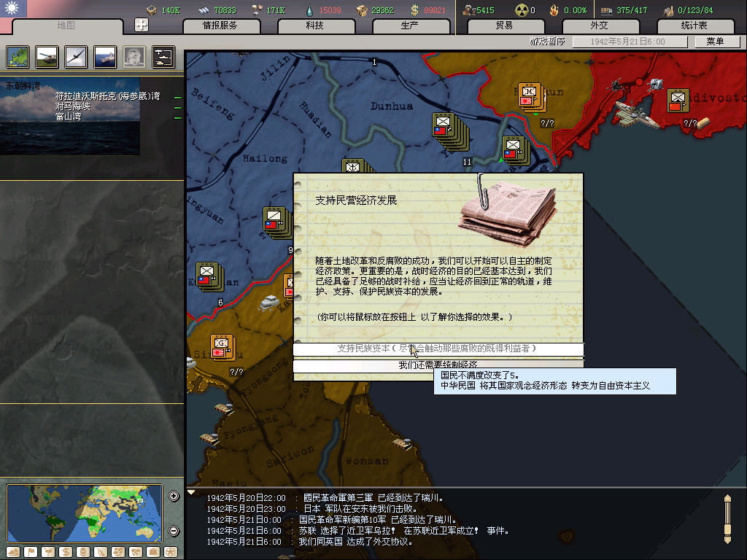Viewport: 747px width, 560px height.
Task: Choose 我们还需要统制经济 event option
Action: click(438, 365)
